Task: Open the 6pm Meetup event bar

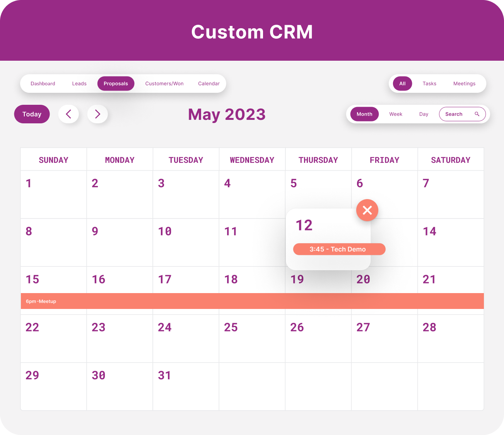Action: click(x=252, y=301)
